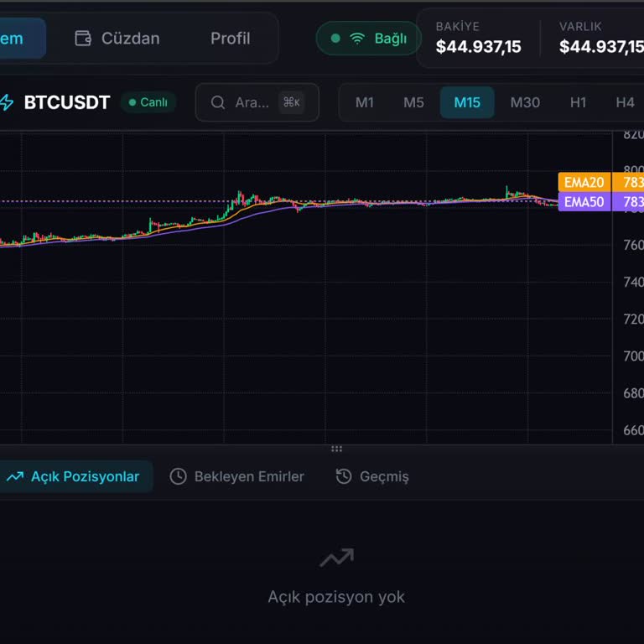644x644 pixels.
Task: Click the BAKİYE balance value $44.937,15
Action: pyautogui.click(x=478, y=46)
